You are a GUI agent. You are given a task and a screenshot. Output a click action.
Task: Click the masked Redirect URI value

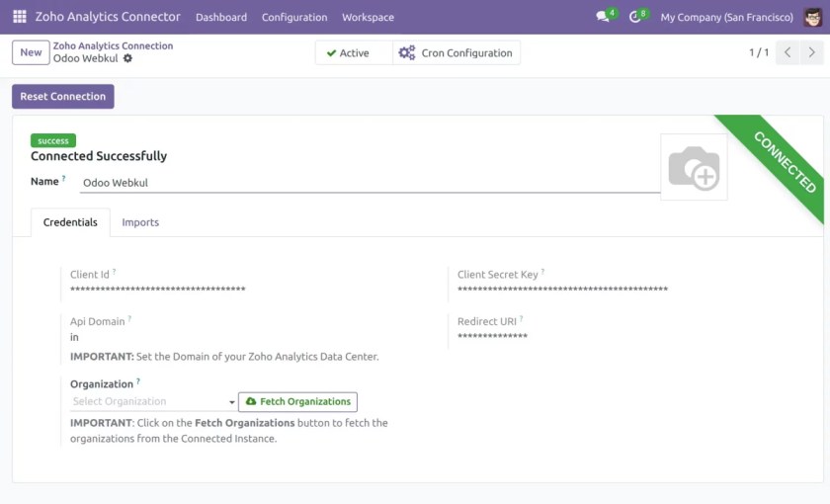click(x=492, y=336)
